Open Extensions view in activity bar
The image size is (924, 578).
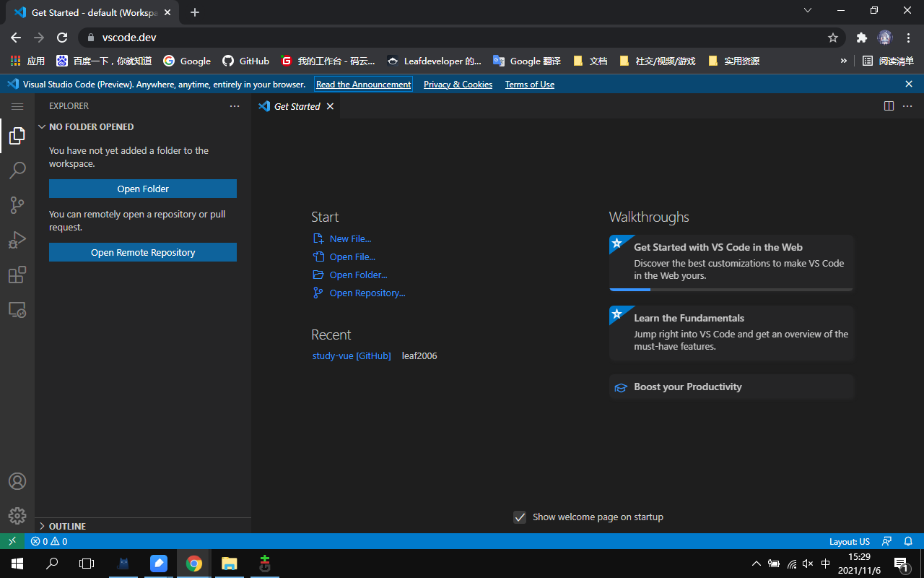tap(17, 275)
